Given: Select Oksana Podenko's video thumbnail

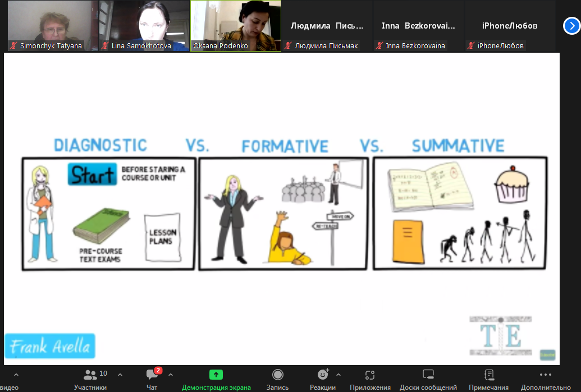Looking at the screenshot, I should 236,22.
